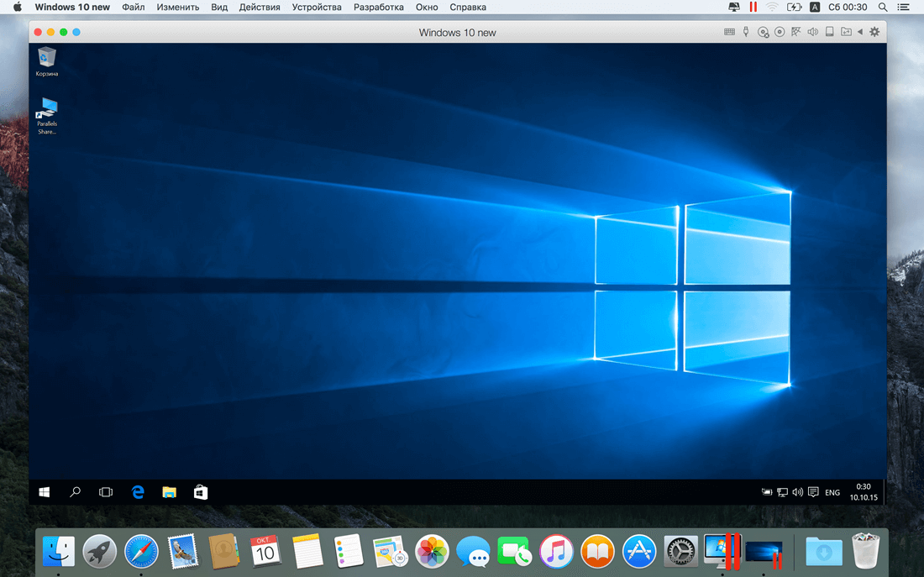
Task: Click the Windows taskbar search icon
Action: pyautogui.click(x=75, y=491)
